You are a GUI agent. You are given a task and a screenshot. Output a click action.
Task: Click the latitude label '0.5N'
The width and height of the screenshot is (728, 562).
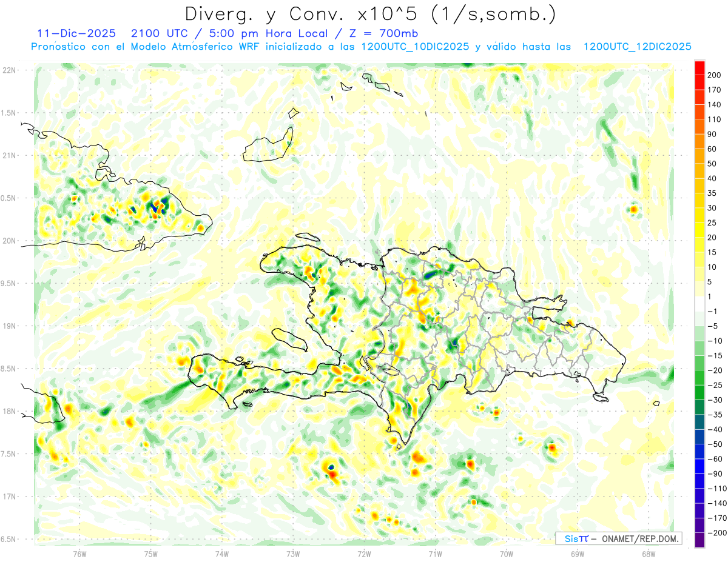click(x=8, y=198)
